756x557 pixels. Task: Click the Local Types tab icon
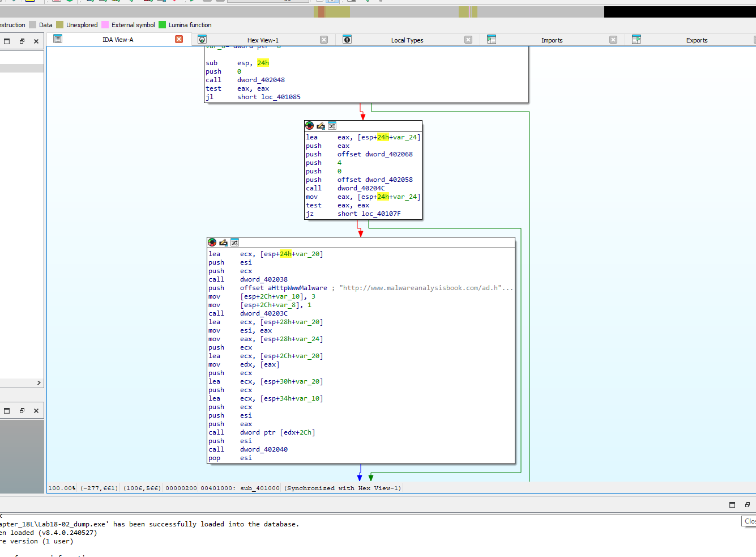point(347,40)
